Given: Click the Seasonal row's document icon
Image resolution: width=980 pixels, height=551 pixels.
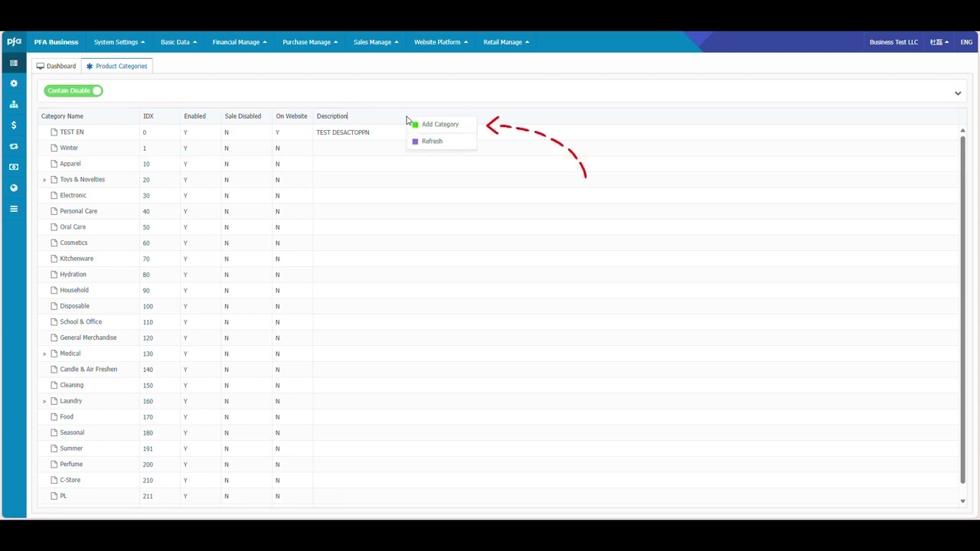Looking at the screenshot, I should (x=54, y=432).
